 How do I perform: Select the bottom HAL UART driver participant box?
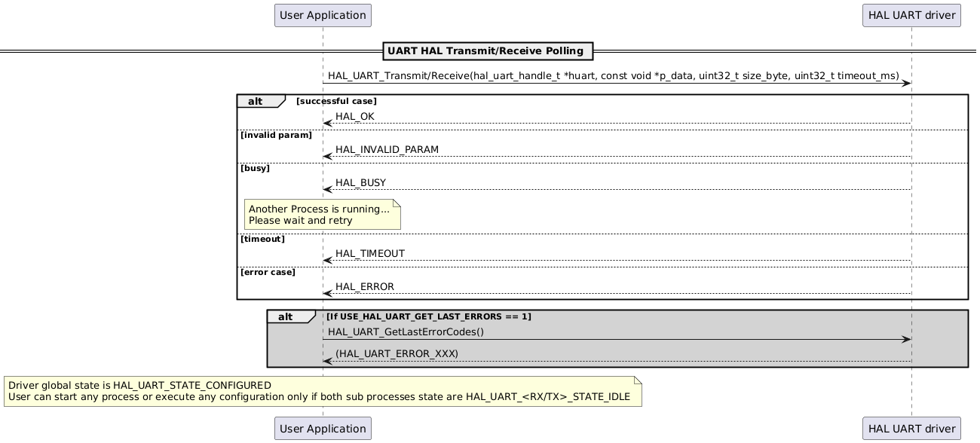pyautogui.click(x=911, y=428)
